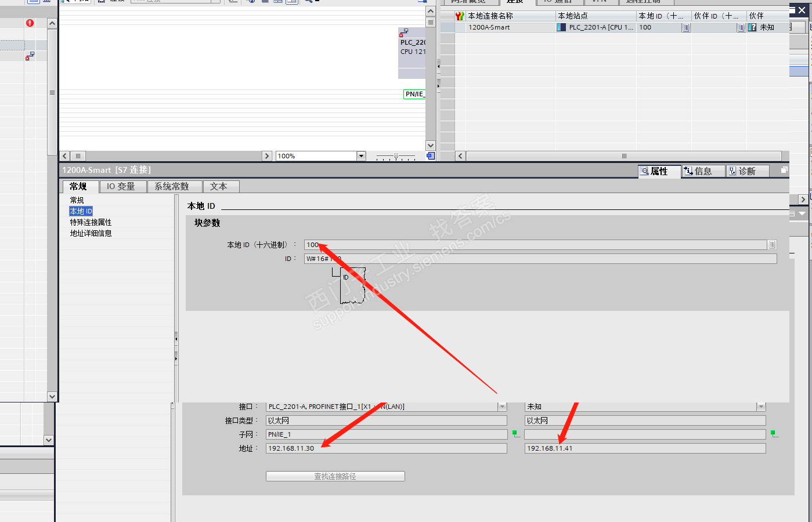
Task: Collapse the properties navigation pane with left arrow
Action: 176,339
